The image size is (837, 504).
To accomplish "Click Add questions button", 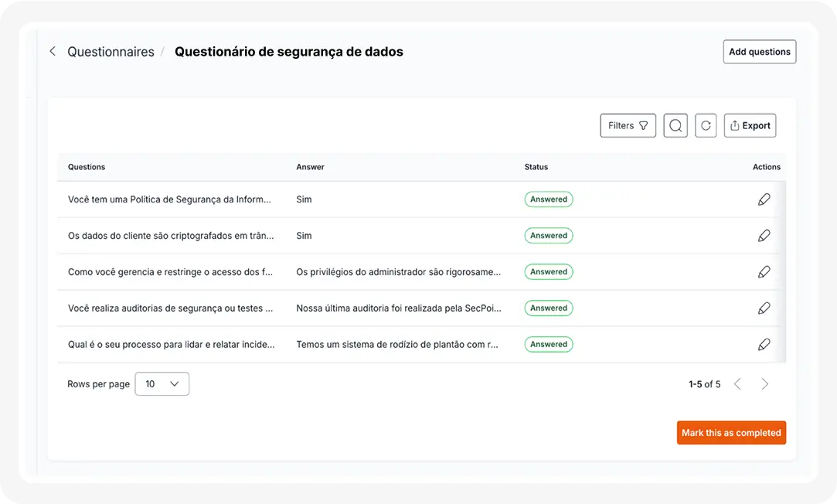I will [x=759, y=52].
